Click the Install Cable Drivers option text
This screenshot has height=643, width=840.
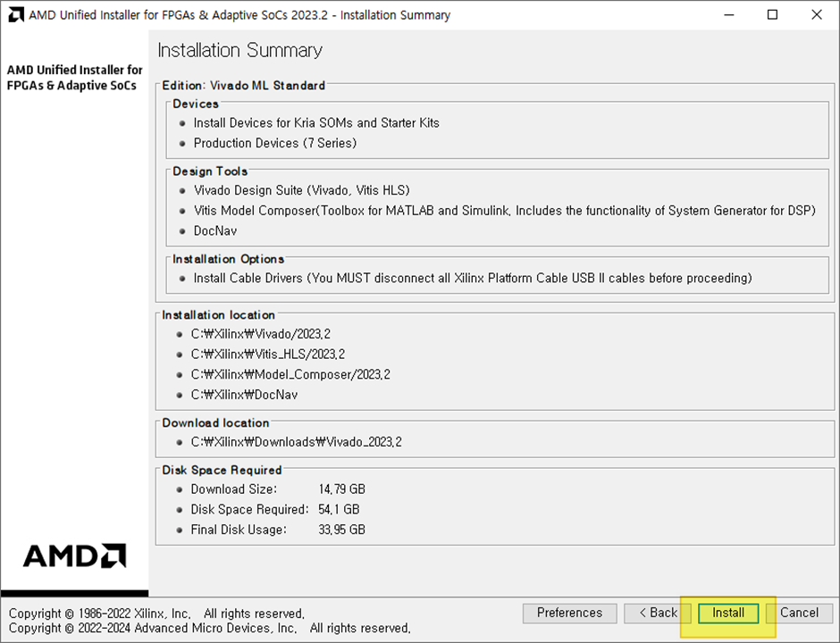click(x=473, y=279)
